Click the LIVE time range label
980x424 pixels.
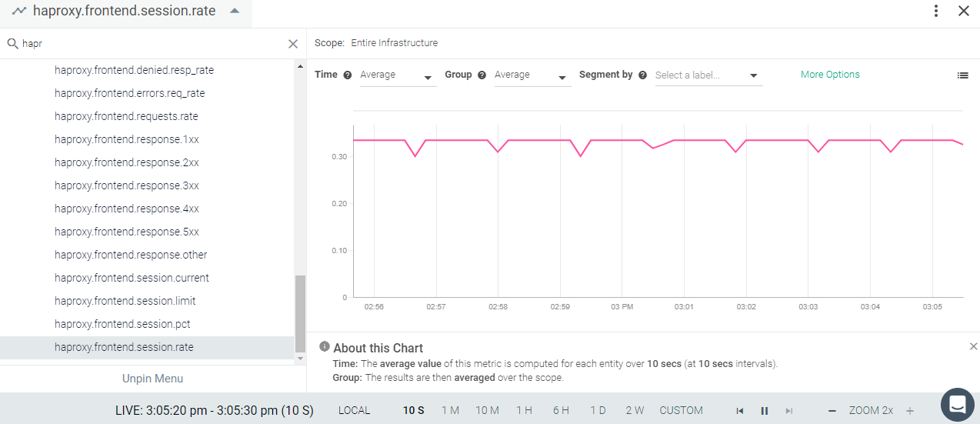pos(214,410)
